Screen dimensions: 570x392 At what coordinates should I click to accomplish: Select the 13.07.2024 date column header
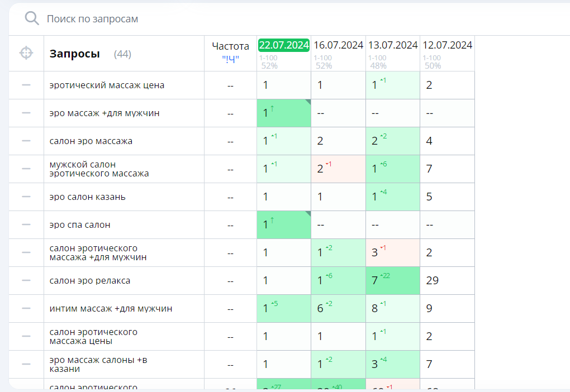(x=393, y=45)
